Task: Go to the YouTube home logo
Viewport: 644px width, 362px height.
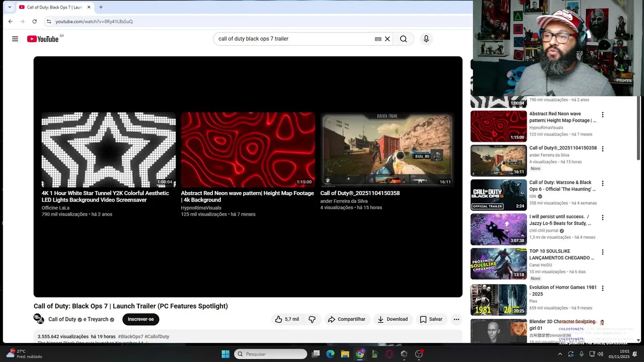Action: (43, 39)
